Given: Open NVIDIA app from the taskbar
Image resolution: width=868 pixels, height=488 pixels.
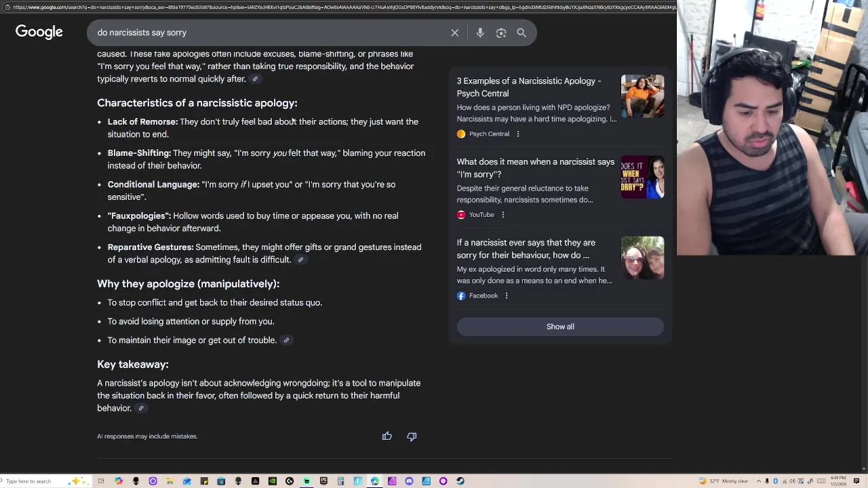Looking at the screenshot, I should 273,481.
